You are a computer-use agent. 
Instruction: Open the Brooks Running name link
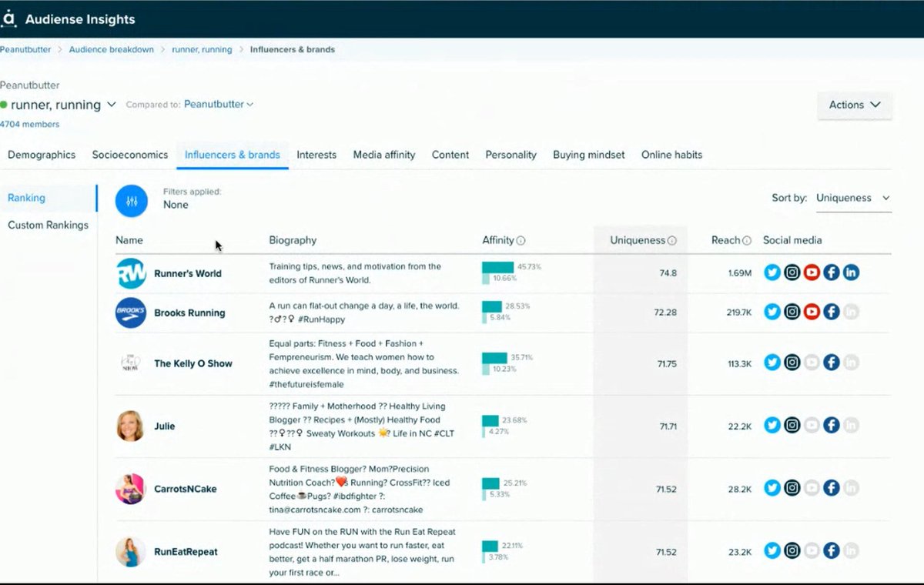click(189, 313)
